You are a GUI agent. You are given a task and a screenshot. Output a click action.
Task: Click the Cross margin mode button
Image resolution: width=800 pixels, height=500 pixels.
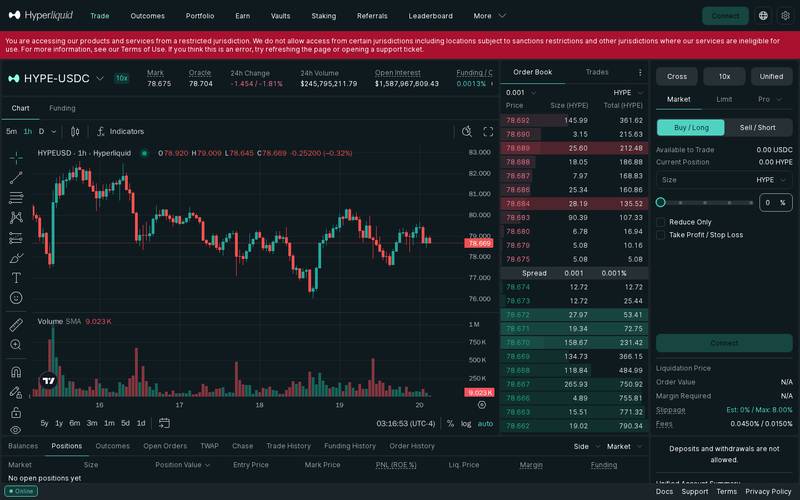coord(677,77)
